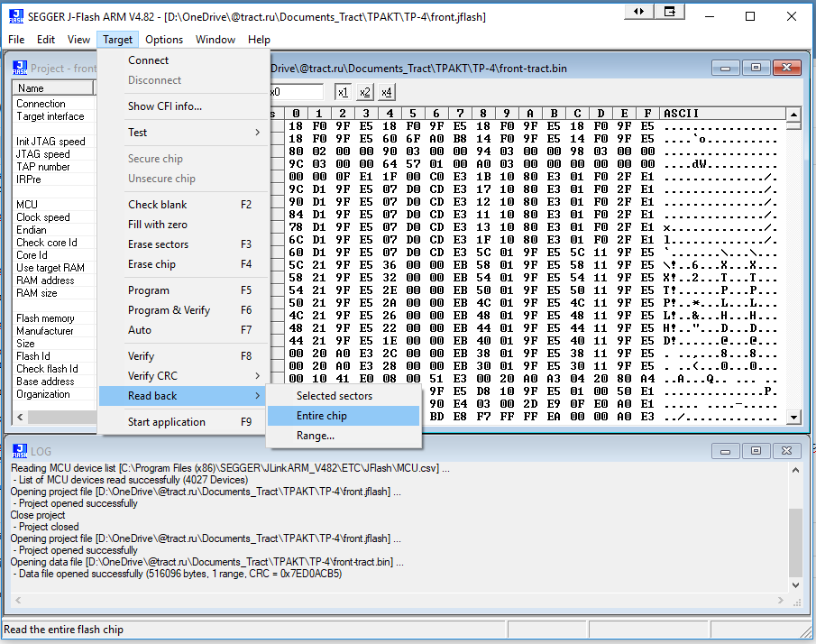
Task: Choose Read back Entire chip
Action: tap(344, 416)
